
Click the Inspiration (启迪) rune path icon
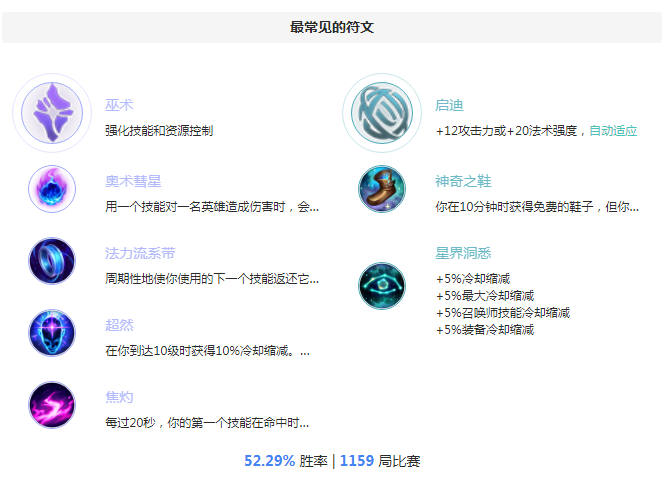[382, 113]
